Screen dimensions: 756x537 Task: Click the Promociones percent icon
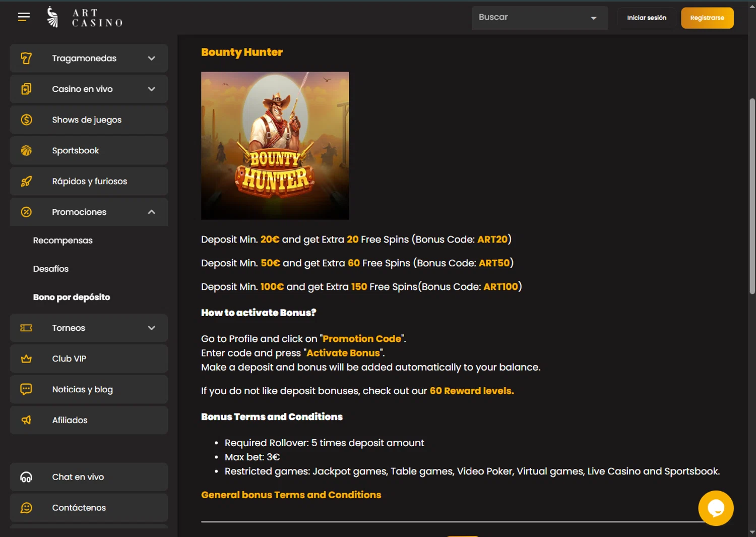point(26,212)
